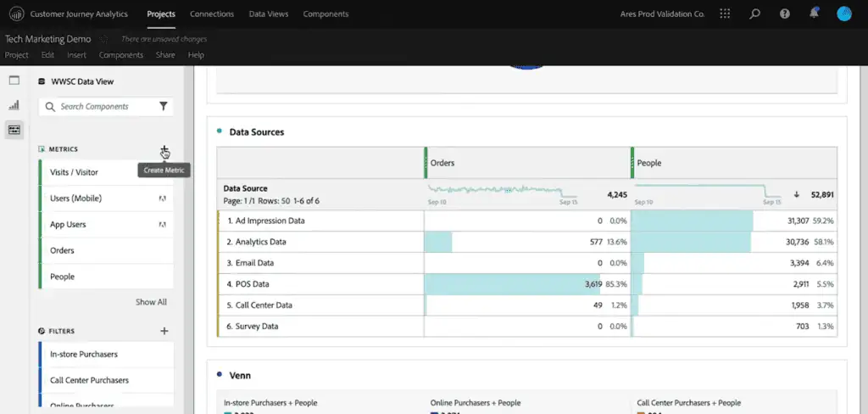868x414 pixels.
Task: Open the app switcher grid icon
Action: (725, 14)
